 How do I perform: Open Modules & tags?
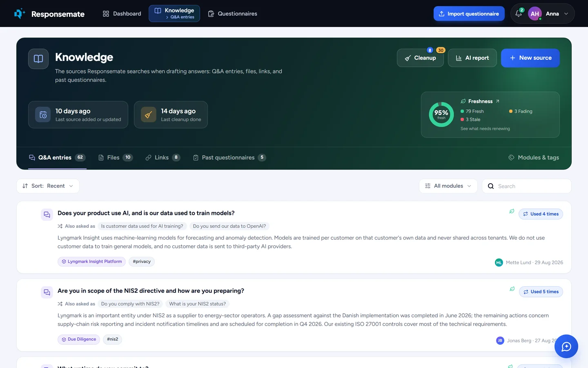(534, 157)
